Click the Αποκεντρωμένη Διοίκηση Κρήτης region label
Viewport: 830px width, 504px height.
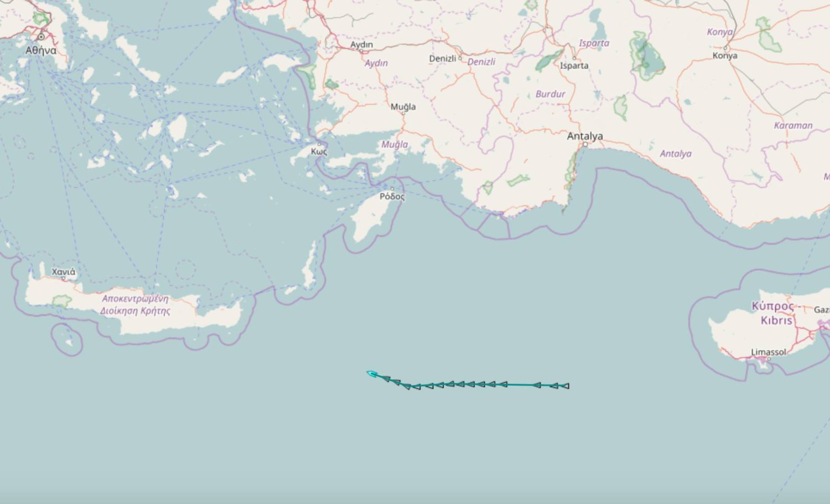pos(136,304)
